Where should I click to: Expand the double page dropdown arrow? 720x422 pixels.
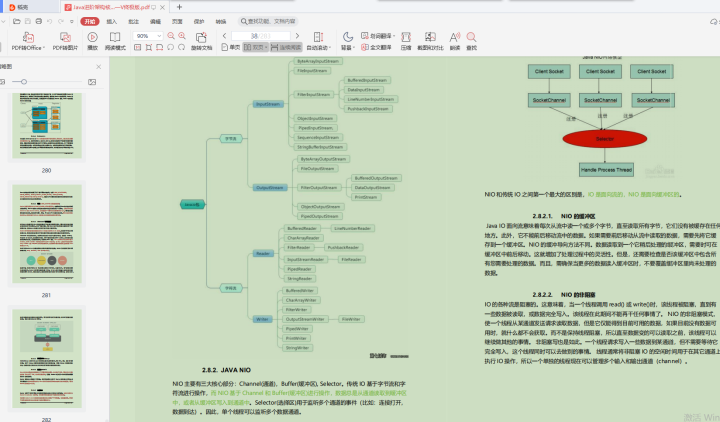point(266,47)
